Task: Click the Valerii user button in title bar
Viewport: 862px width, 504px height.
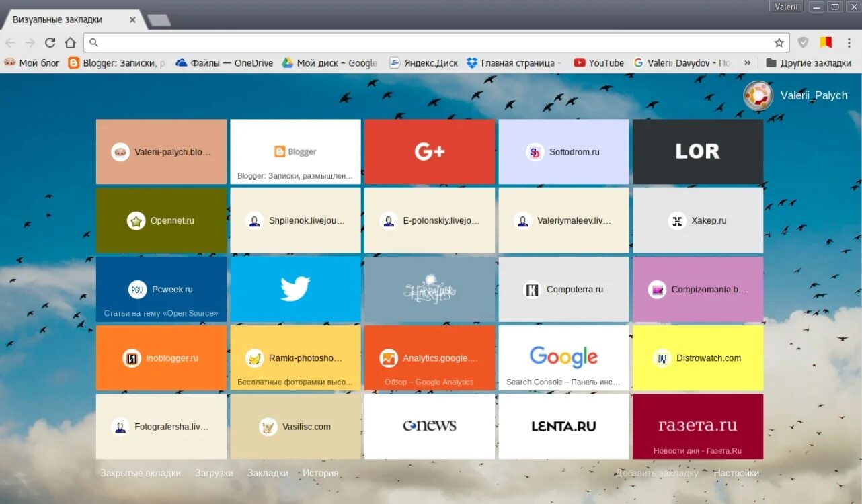Action: tap(786, 7)
